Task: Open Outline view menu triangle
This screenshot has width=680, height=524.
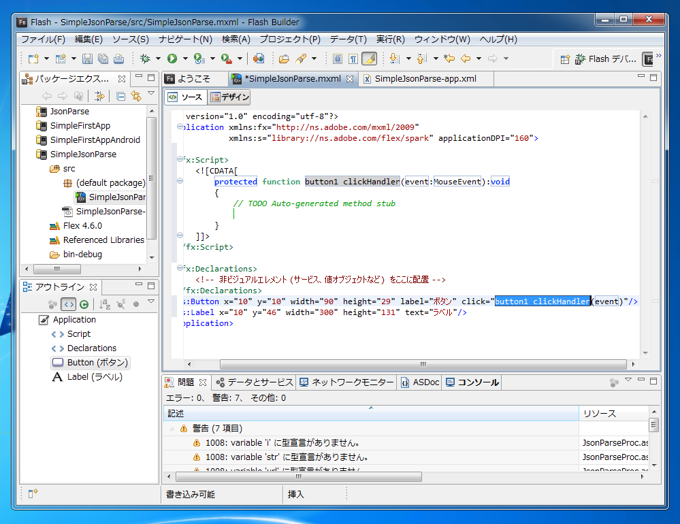Action: coord(151,301)
